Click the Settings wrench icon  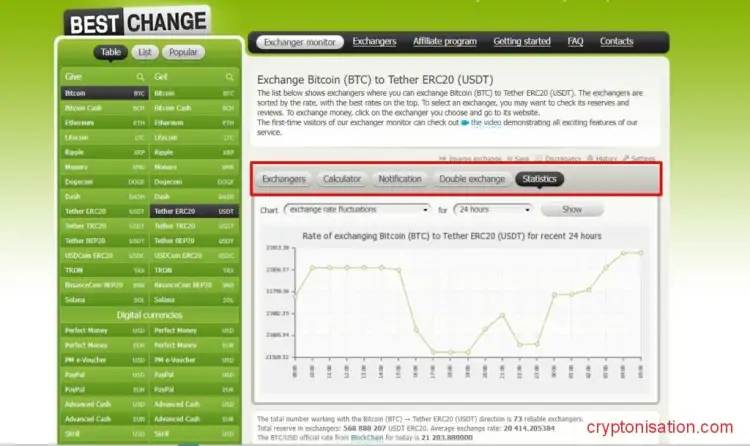coord(626,158)
